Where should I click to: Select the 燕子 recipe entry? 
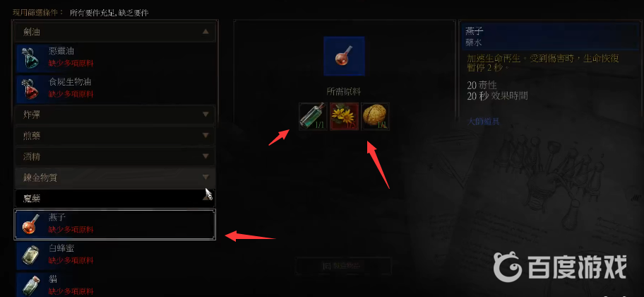pyautogui.click(x=115, y=224)
